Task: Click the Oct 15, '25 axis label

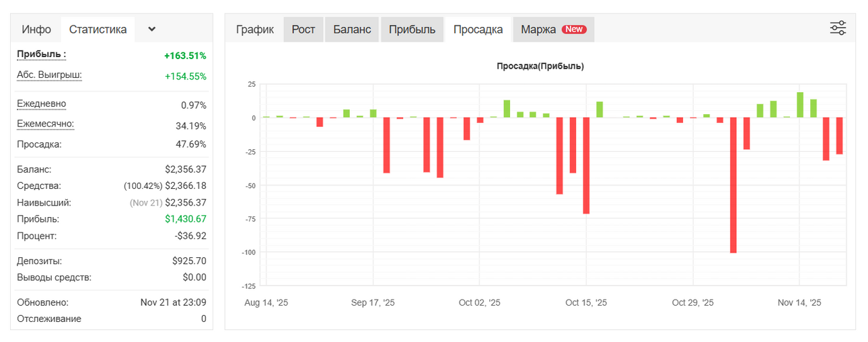Action: 586,303
